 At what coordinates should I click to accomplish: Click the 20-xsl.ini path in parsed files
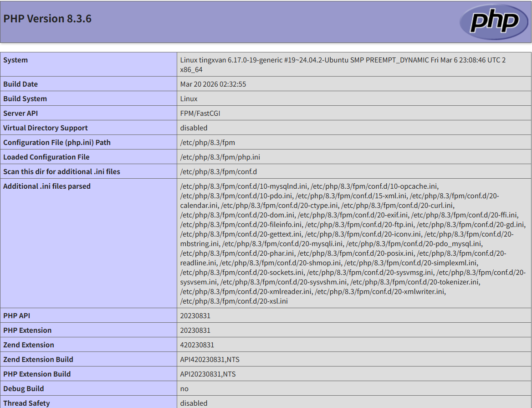click(x=234, y=301)
